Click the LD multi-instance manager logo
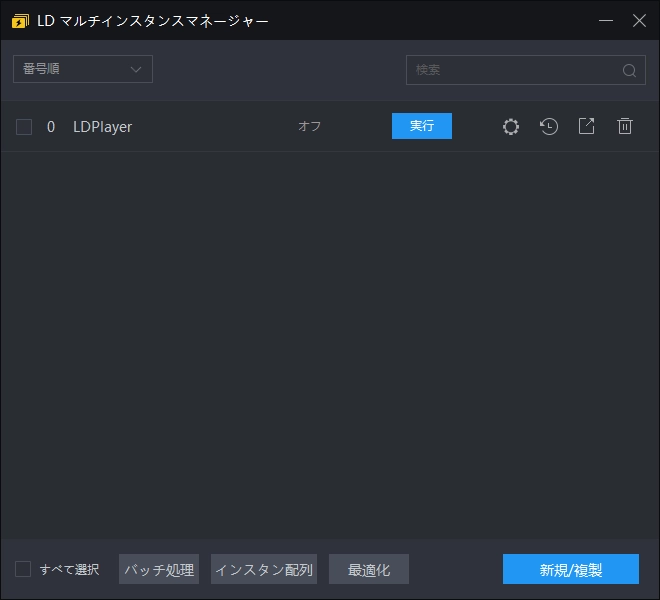 tap(20, 21)
